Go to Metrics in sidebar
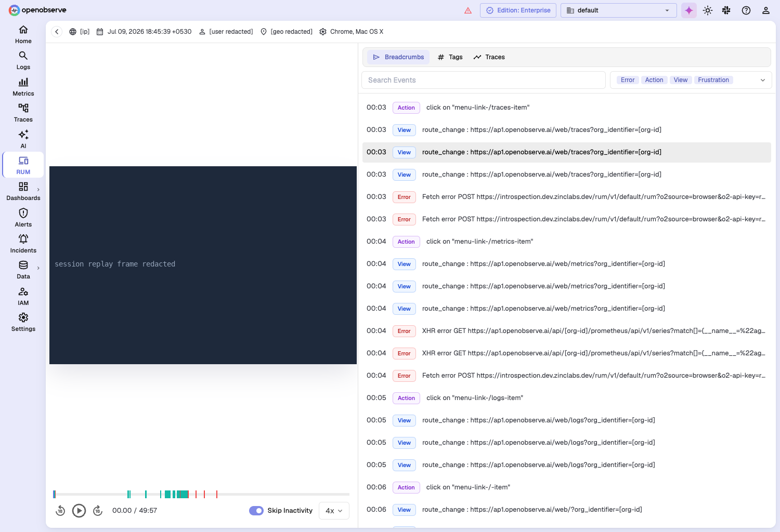Screen dimensions: 780x532 [x=23, y=87]
